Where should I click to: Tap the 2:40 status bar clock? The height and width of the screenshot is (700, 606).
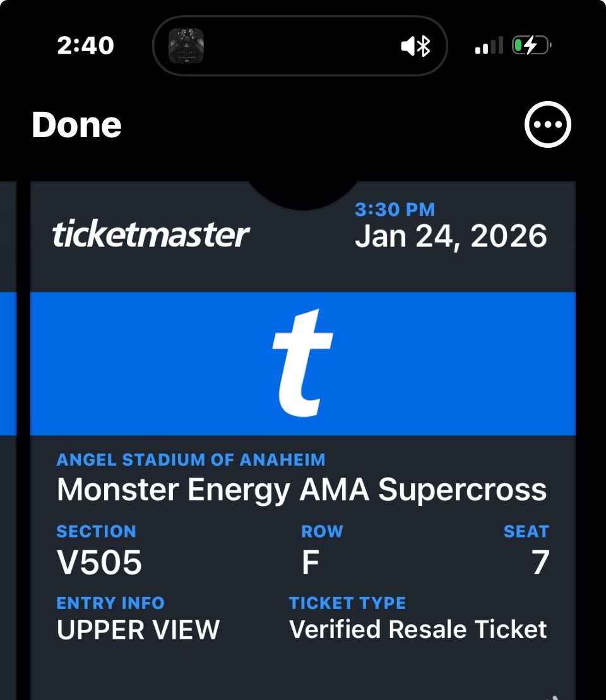pyautogui.click(x=85, y=45)
